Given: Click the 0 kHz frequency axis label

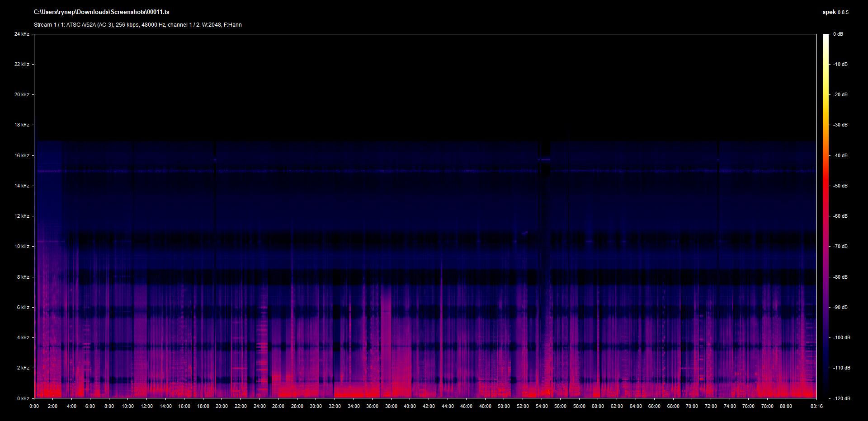Looking at the screenshot, I should tap(23, 398).
